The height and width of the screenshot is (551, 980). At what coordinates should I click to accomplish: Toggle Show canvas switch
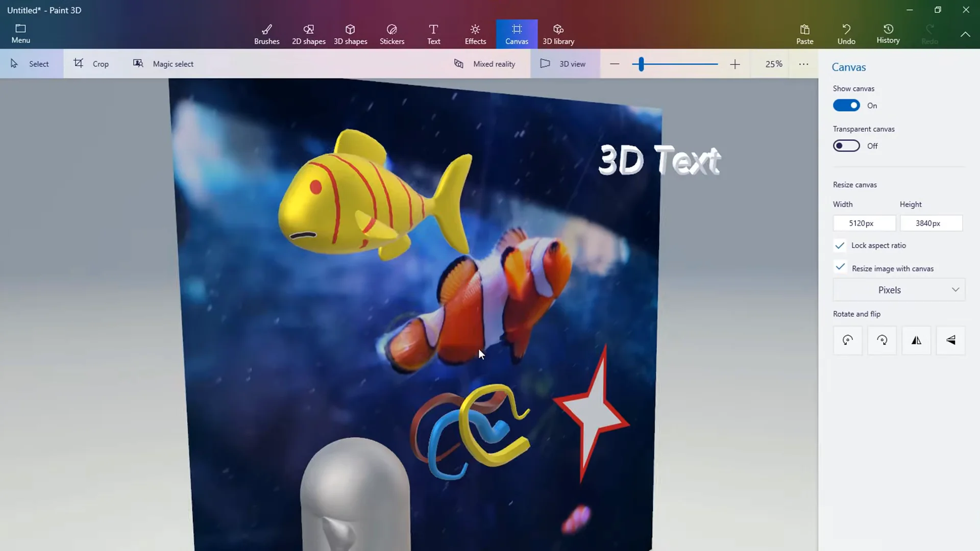coord(846,106)
